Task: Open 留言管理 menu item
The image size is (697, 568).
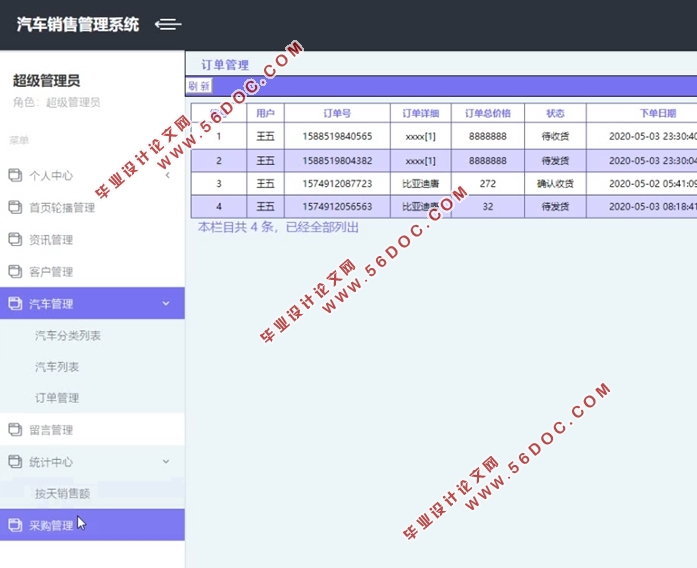Action: [x=92, y=430]
